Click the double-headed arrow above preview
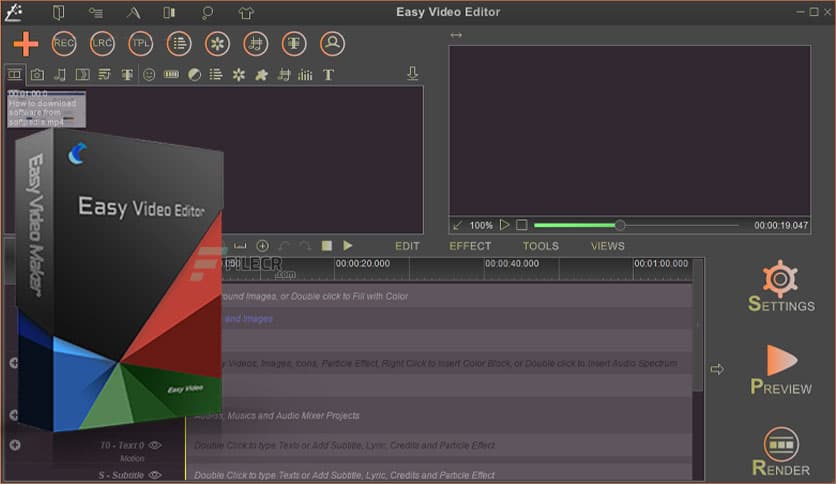 pos(456,35)
